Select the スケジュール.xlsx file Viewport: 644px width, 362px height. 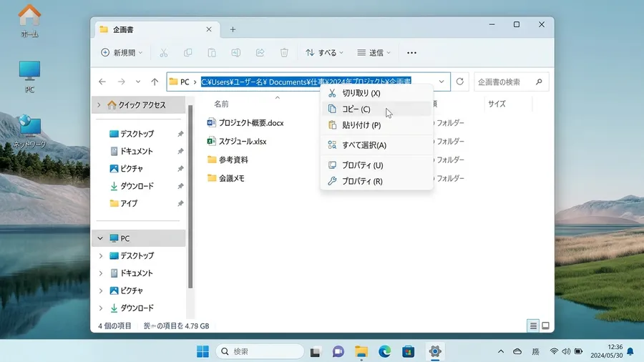point(237,141)
